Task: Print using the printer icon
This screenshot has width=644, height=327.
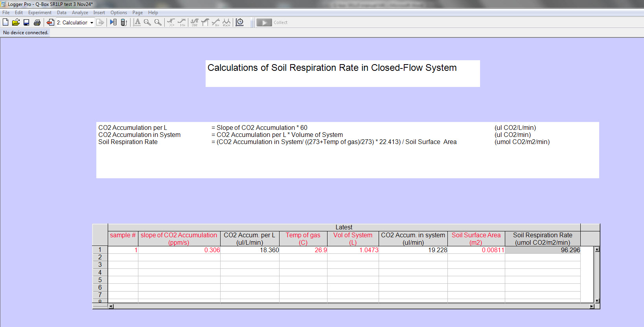Action: (37, 22)
